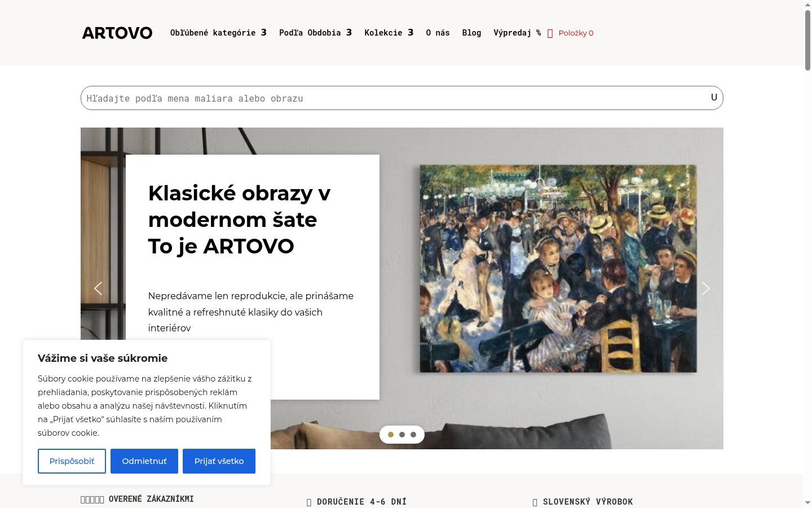
Task: Expand Podľa Obdobia menu
Action: pyautogui.click(x=315, y=33)
